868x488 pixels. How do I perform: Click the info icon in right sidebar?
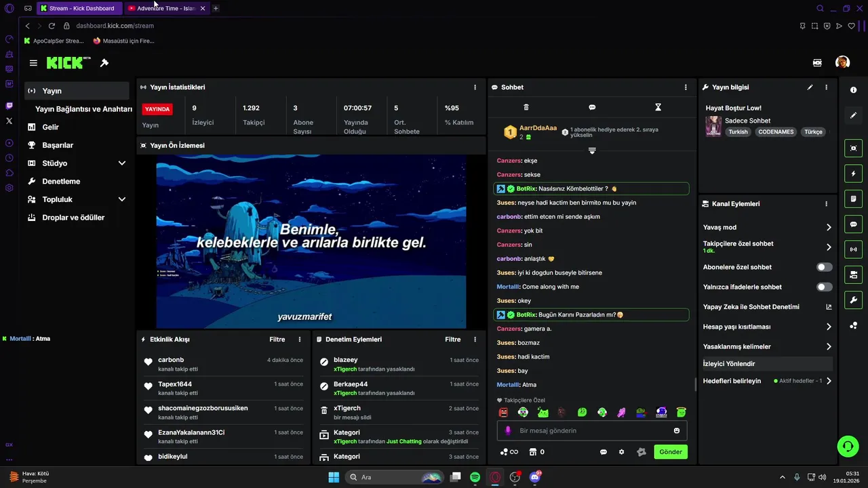853,90
